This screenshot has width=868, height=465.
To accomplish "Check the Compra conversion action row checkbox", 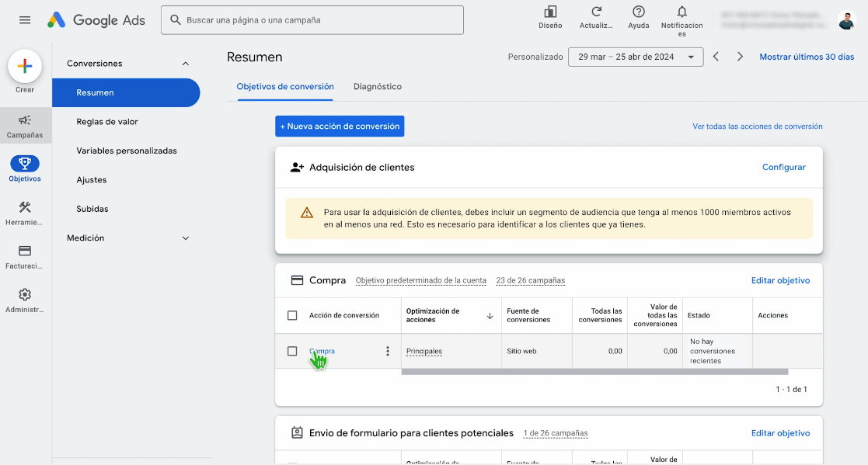I will tap(292, 351).
